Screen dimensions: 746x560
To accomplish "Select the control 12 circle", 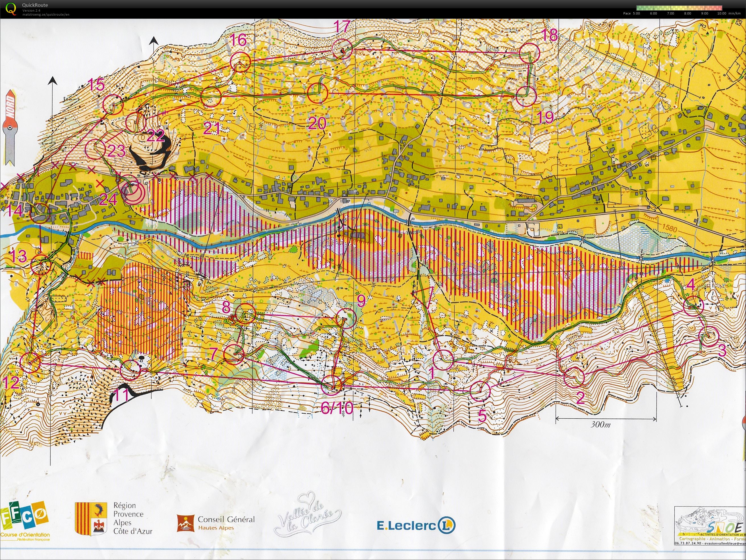I will pos(30,362).
